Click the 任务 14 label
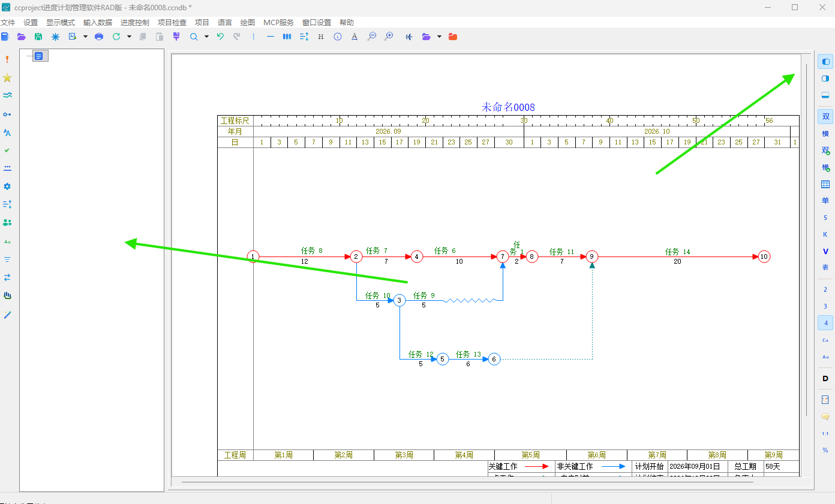835x504 pixels. coord(678,252)
